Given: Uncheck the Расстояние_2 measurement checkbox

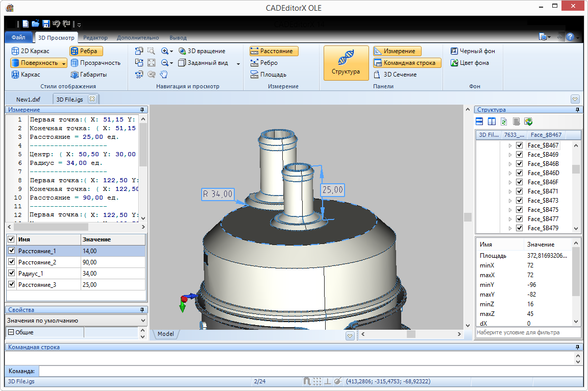Looking at the screenshot, I should [11, 262].
